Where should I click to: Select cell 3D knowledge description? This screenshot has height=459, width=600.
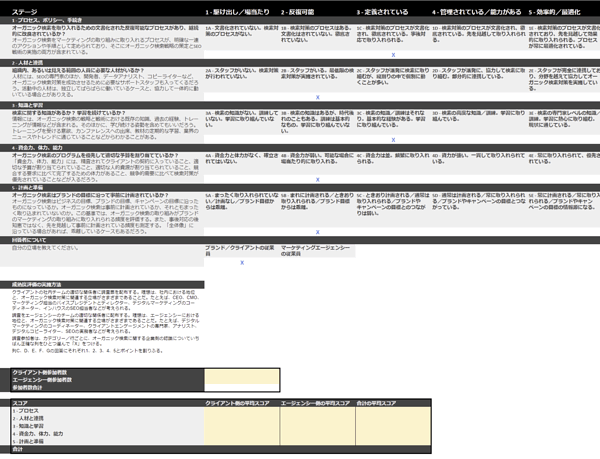pos(479,116)
